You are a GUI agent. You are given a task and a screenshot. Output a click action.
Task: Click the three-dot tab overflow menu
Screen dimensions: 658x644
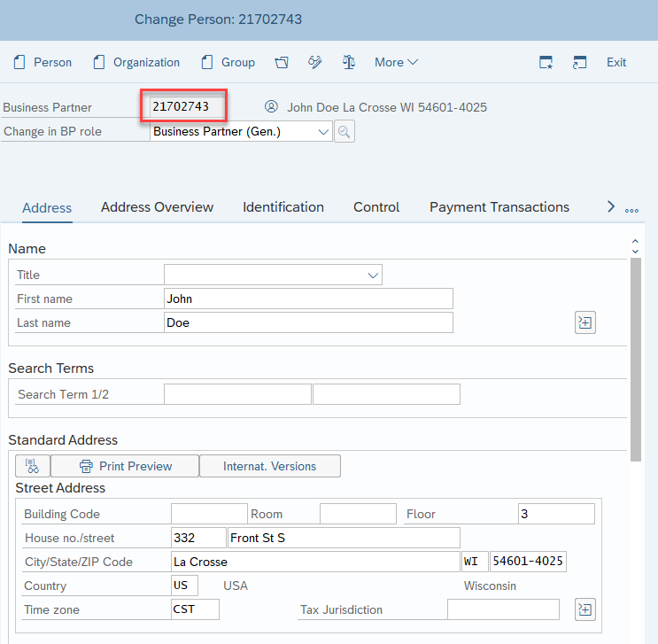(x=631, y=210)
